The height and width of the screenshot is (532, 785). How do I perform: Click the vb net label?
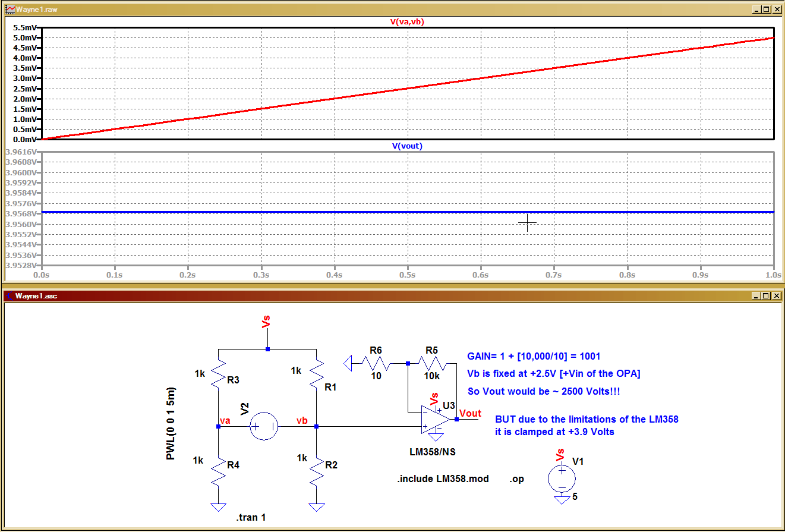coord(302,421)
